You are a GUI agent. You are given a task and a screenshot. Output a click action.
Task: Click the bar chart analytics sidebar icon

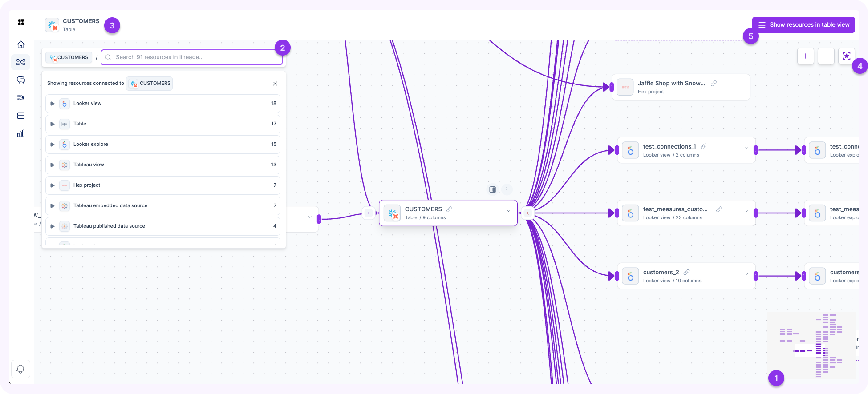pos(20,133)
